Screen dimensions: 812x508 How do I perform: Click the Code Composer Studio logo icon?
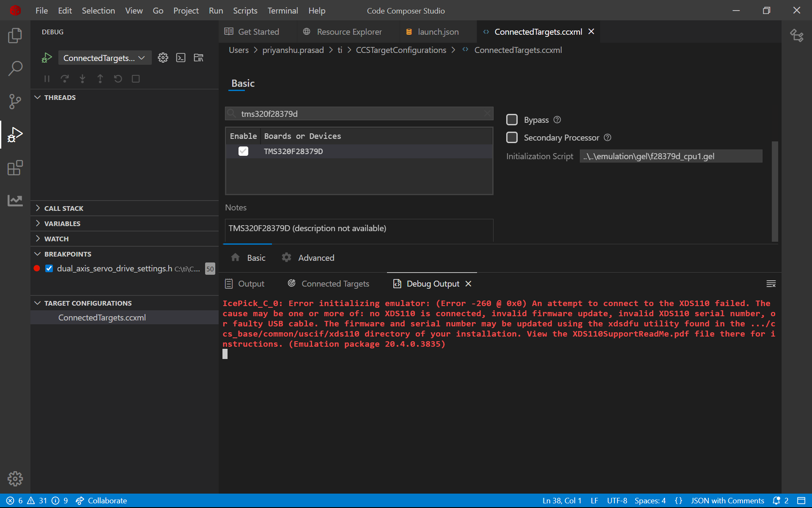coord(15,10)
